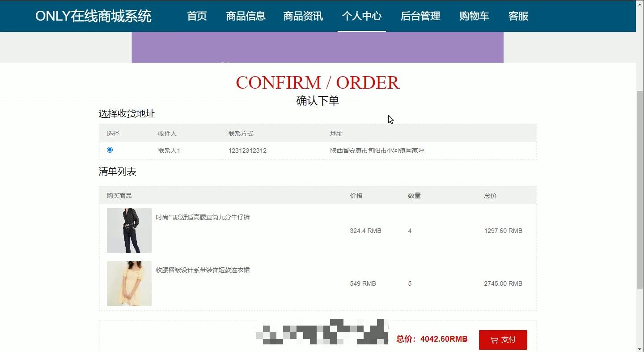Click the page's vertical scrollbar thumb
The image size is (644, 352).
tap(640, 189)
